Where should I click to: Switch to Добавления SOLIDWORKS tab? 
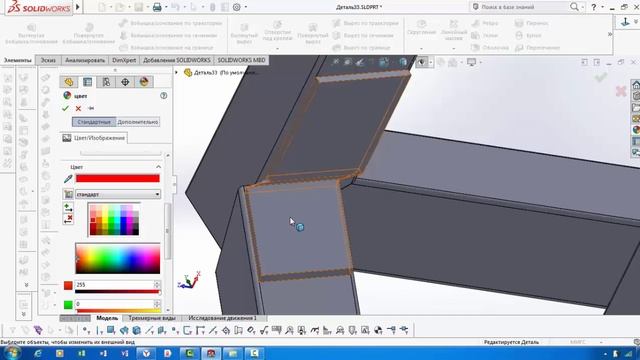176,60
